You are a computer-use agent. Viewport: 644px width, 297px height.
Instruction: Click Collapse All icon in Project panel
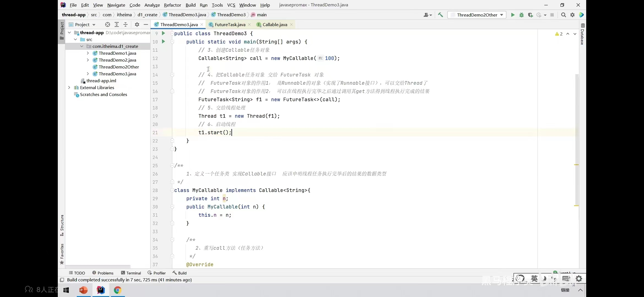[125, 24]
